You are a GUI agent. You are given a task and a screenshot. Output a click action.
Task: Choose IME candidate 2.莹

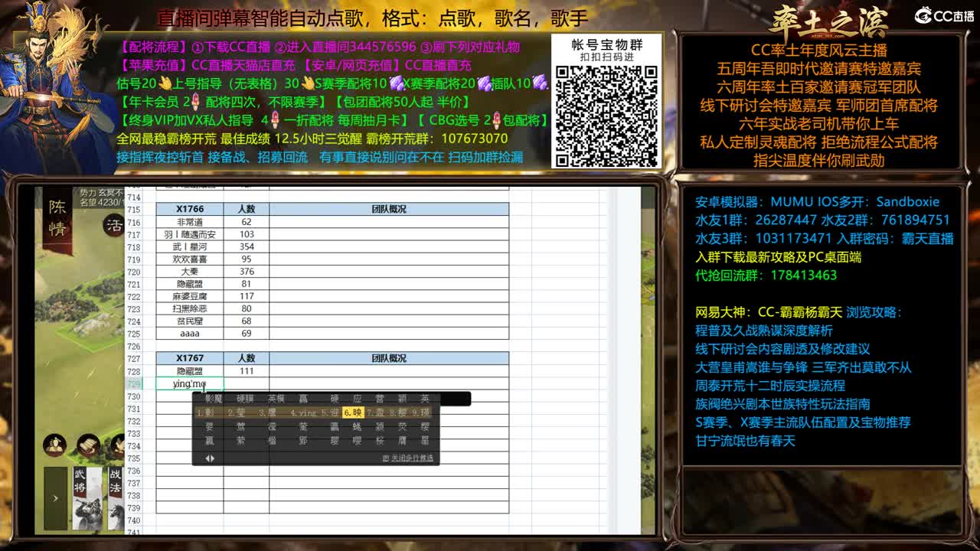(x=236, y=412)
